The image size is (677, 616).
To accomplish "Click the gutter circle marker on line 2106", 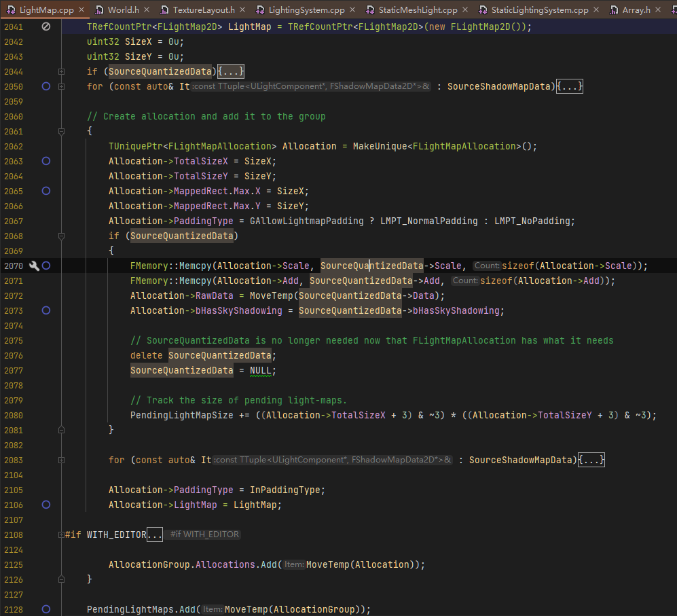I will [x=45, y=505].
